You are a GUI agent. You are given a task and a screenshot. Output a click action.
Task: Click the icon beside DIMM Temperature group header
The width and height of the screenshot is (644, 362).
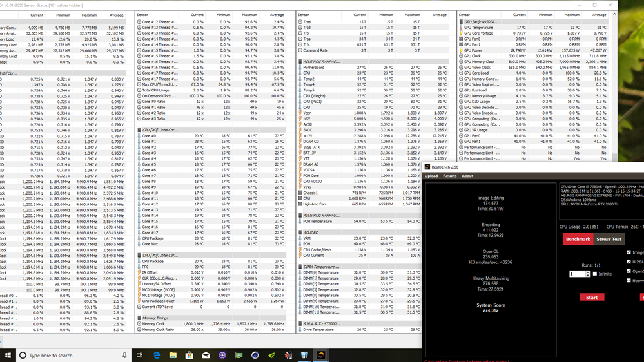click(300, 267)
